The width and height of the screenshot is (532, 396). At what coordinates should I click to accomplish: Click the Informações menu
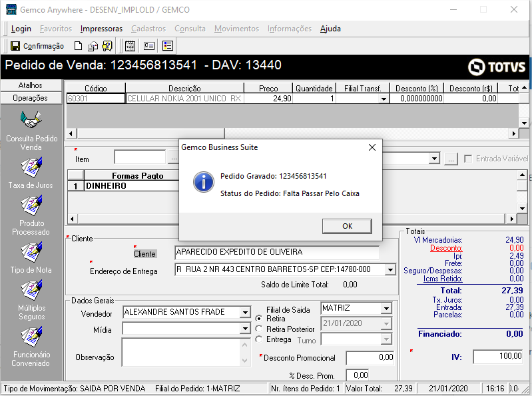pos(290,29)
